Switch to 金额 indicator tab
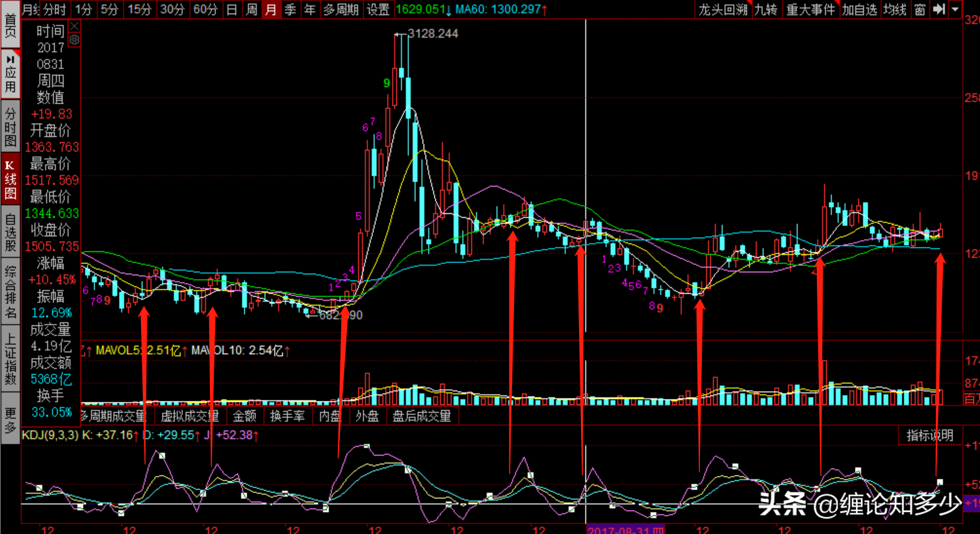Screen dimensions: 980x534 pyautogui.click(x=244, y=416)
